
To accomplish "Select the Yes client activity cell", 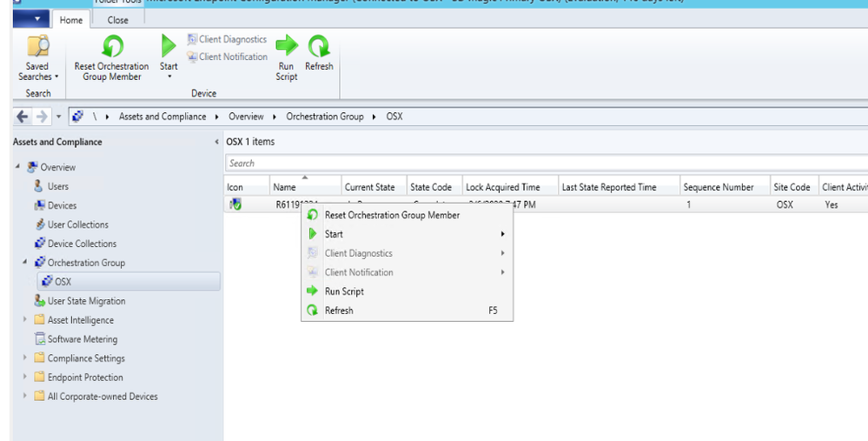I will [831, 204].
